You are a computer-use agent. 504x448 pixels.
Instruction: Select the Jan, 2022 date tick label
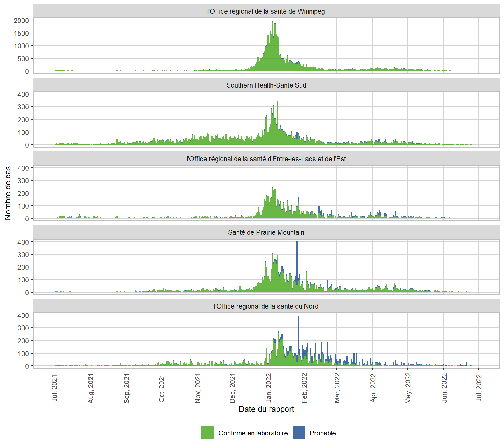click(268, 388)
